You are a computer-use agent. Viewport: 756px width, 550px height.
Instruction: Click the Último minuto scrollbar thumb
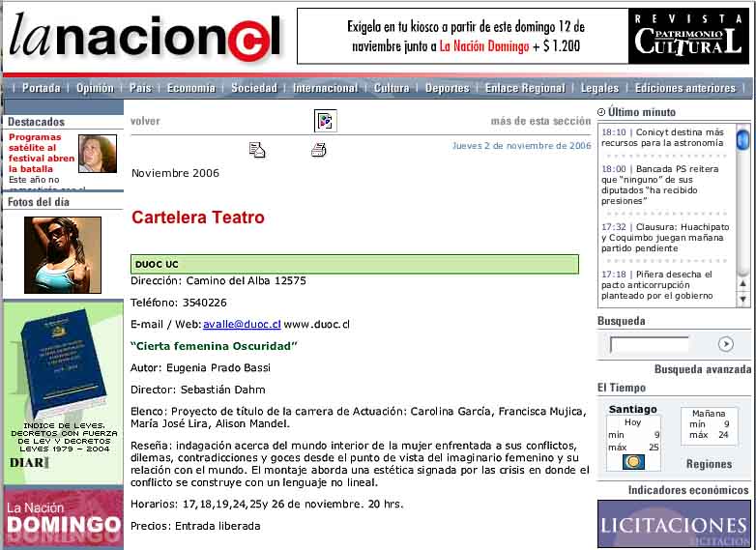coord(743,140)
